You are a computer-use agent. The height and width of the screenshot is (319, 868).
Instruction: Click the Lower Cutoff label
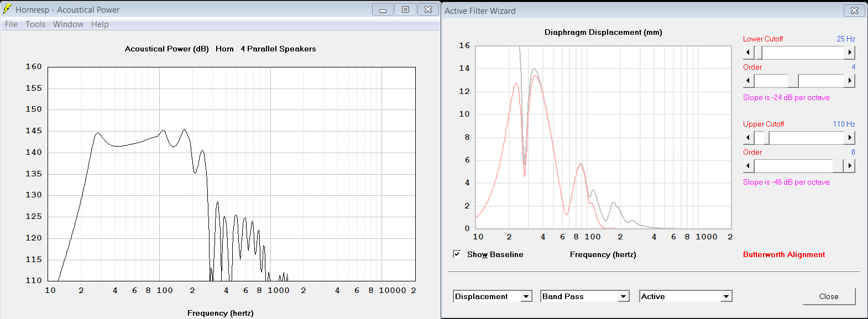pos(763,39)
